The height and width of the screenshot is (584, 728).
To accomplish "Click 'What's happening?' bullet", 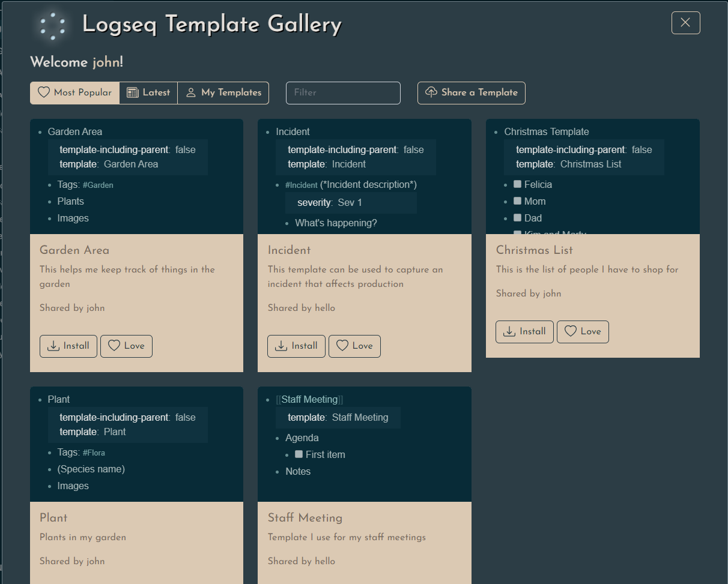I will [336, 223].
